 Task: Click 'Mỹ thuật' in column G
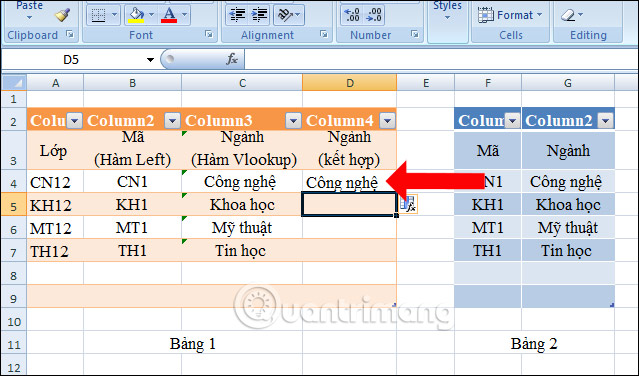[x=568, y=228]
